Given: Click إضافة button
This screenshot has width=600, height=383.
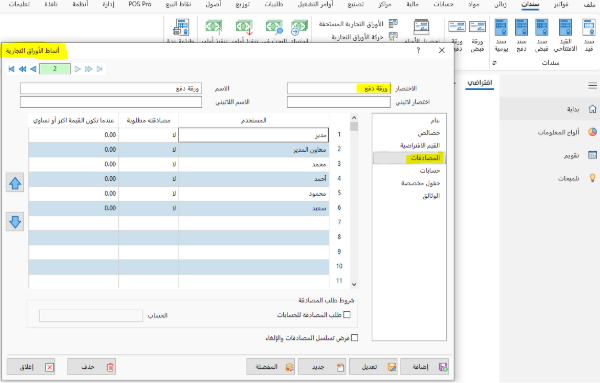Looking at the screenshot, I should tap(425, 367).
